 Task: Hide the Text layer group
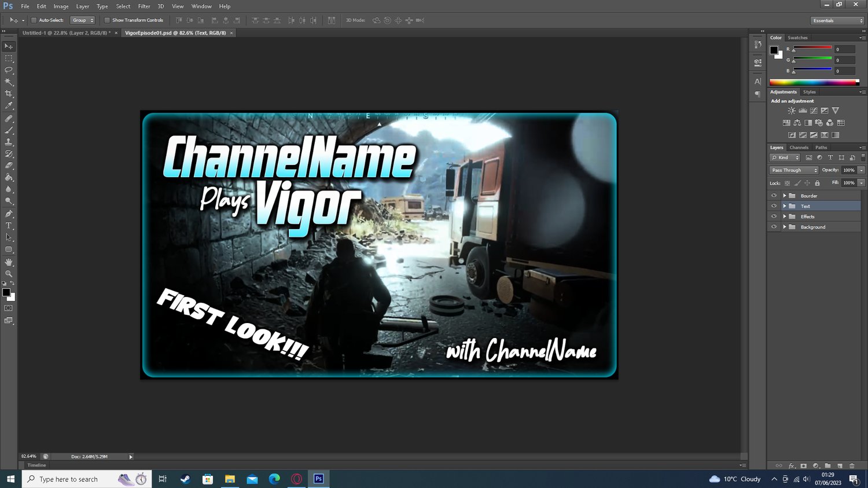pyautogui.click(x=774, y=206)
